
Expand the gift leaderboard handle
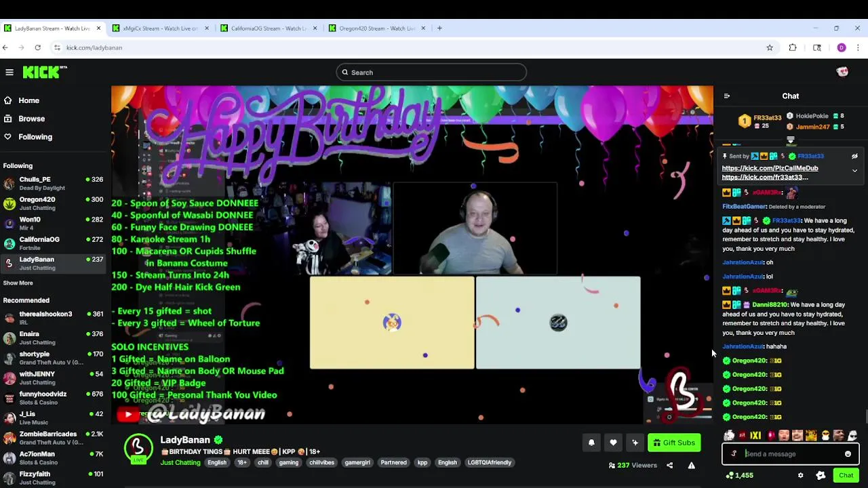click(x=791, y=140)
